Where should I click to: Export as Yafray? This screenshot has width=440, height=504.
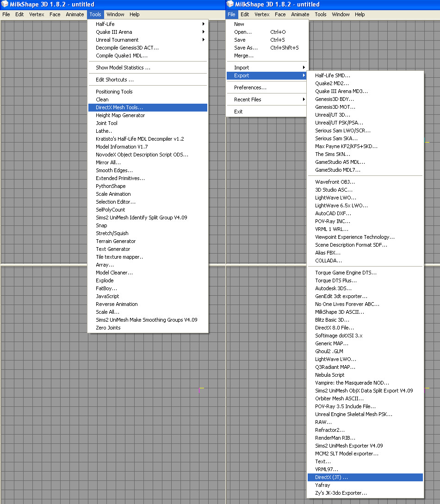[365, 485]
